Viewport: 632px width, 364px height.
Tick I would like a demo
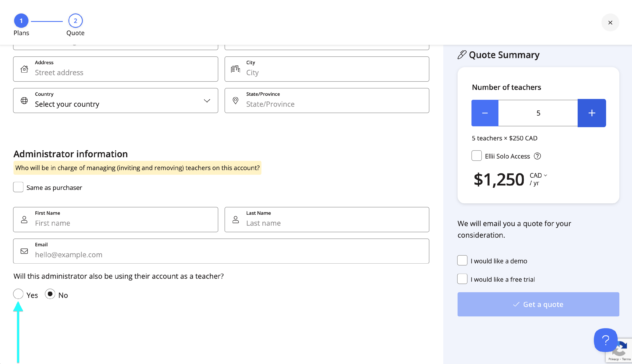tap(462, 260)
